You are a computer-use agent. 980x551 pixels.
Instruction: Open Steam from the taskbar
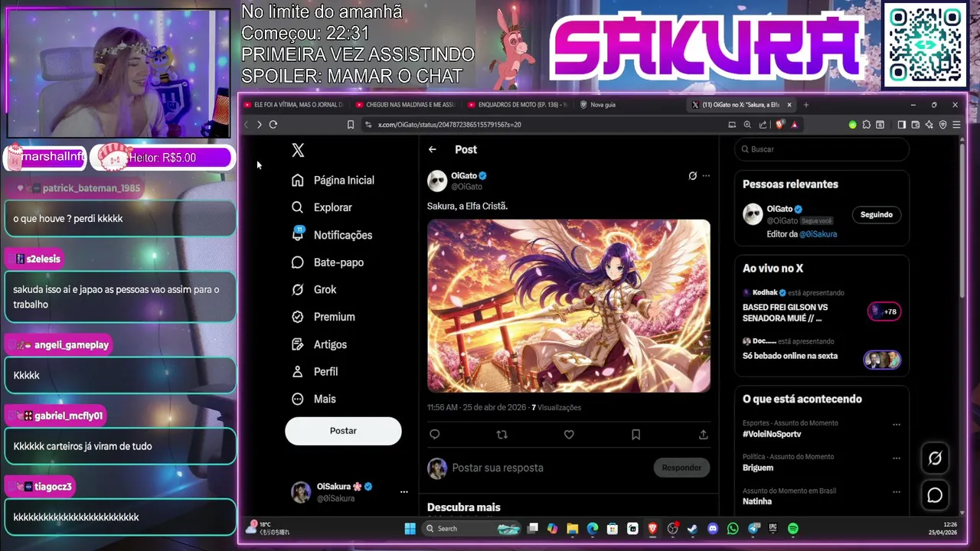tap(693, 529)
